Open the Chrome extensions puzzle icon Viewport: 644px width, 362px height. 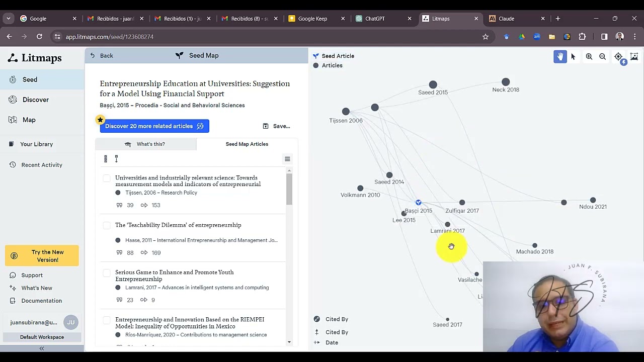[582, 37]
